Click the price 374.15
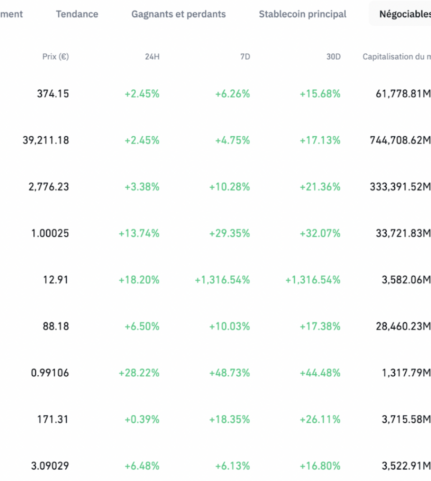The image size is (431, 481). point(53,94)
